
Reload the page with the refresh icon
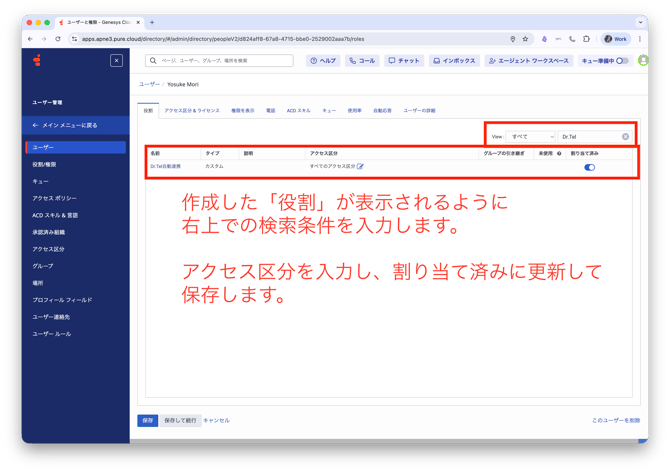pos(58,39)
